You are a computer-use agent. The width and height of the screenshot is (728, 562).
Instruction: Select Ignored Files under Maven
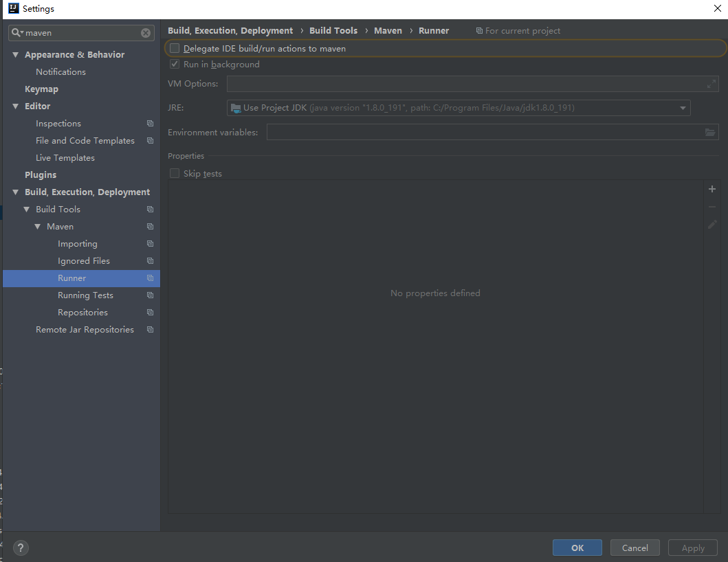[x=84, y=261]
